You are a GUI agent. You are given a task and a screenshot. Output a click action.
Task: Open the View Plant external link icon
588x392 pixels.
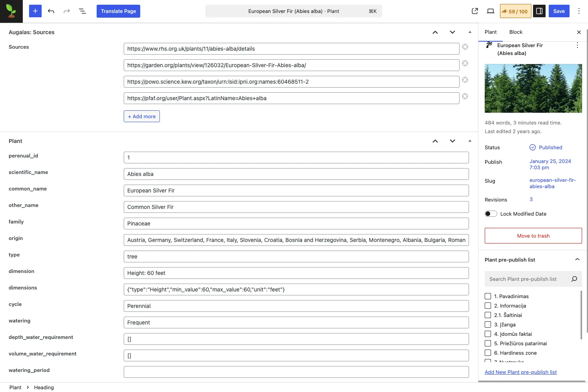coord(474,11)
